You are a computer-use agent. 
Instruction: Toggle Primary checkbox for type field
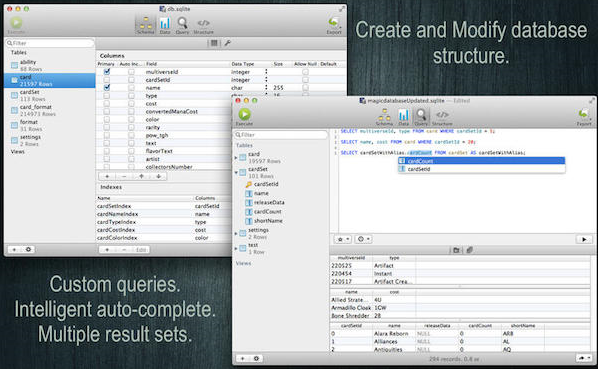point(107,95)
